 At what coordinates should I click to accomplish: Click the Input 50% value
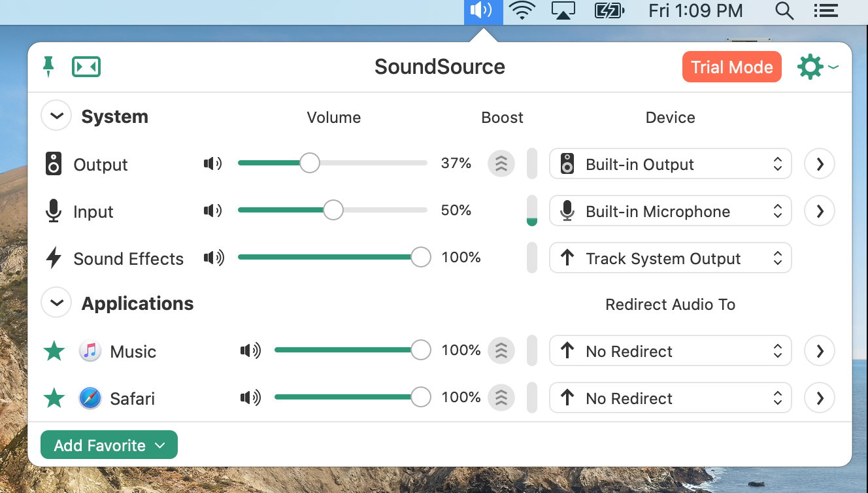[456, 211]
